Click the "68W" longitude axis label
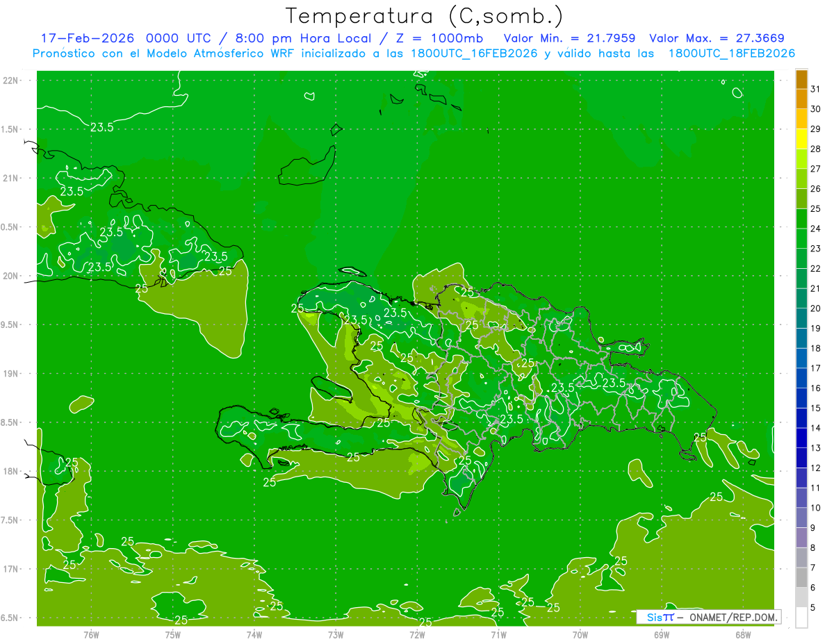This screenshot has width=834, height=644. pos(743,634)
